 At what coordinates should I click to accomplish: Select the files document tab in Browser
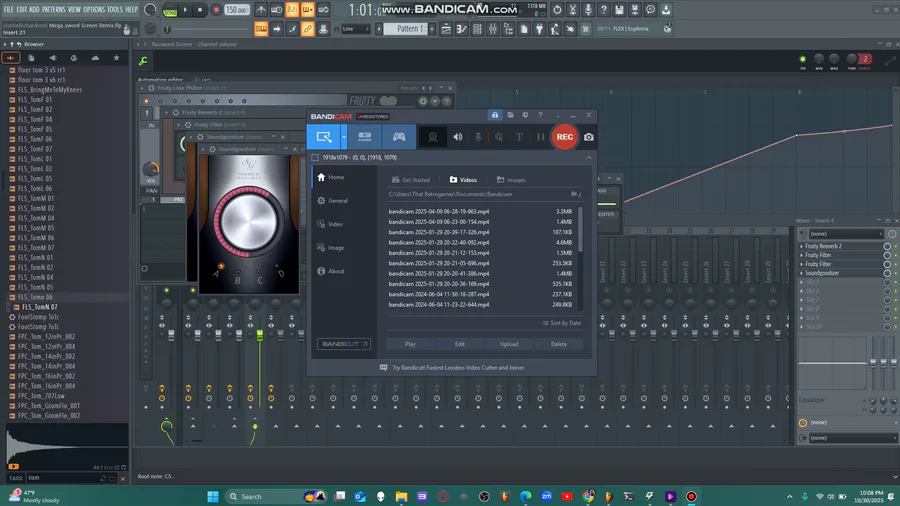coord(32,58)
